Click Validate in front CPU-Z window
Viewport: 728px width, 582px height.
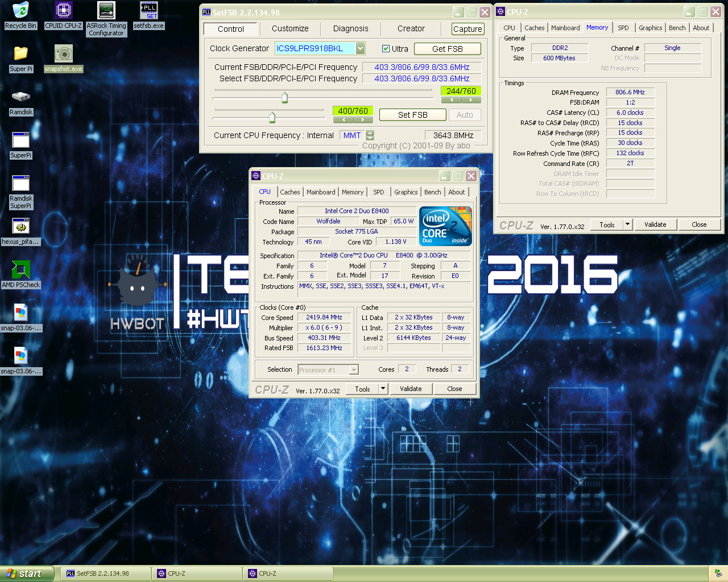pyautogui.click(x=411, y=389)
